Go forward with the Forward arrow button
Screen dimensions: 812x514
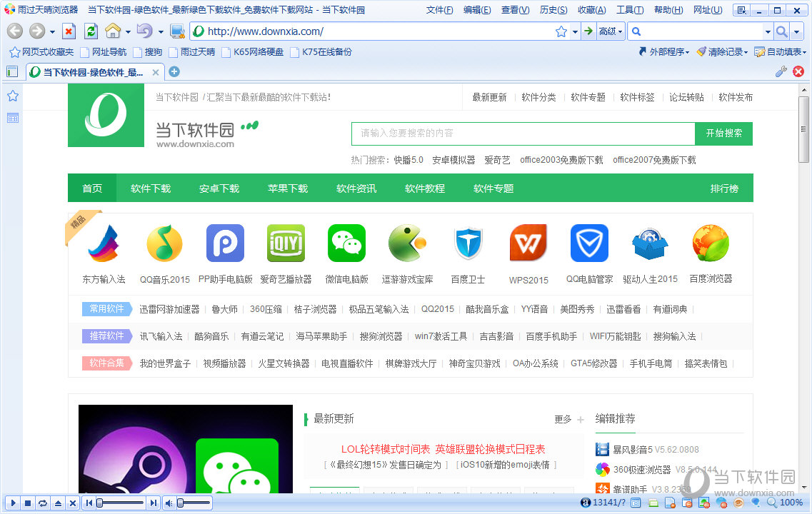pos(36,31)
